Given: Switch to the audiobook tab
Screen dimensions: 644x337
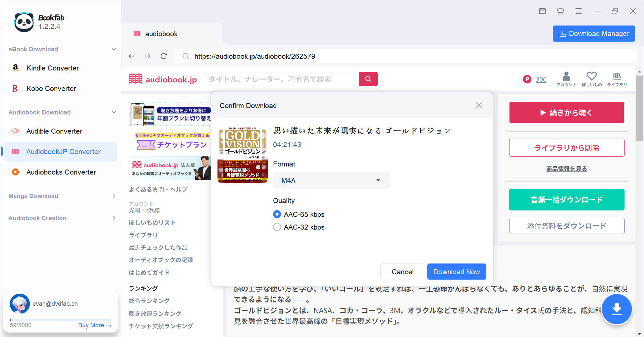Looking at the screenshot, I should pyautogui.click(x=161, y=34).
